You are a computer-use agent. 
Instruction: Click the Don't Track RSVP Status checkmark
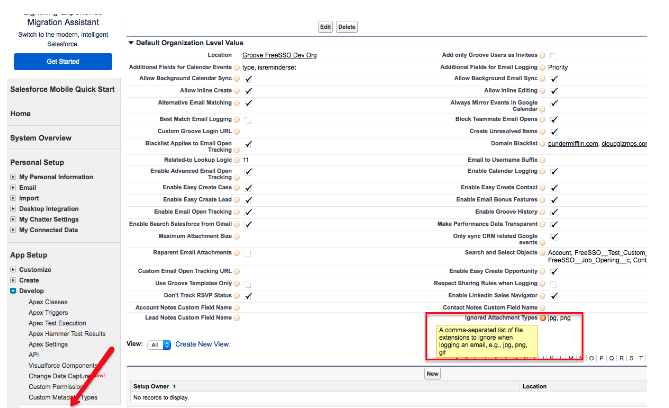pyautogui.click(x=249, y=296)
